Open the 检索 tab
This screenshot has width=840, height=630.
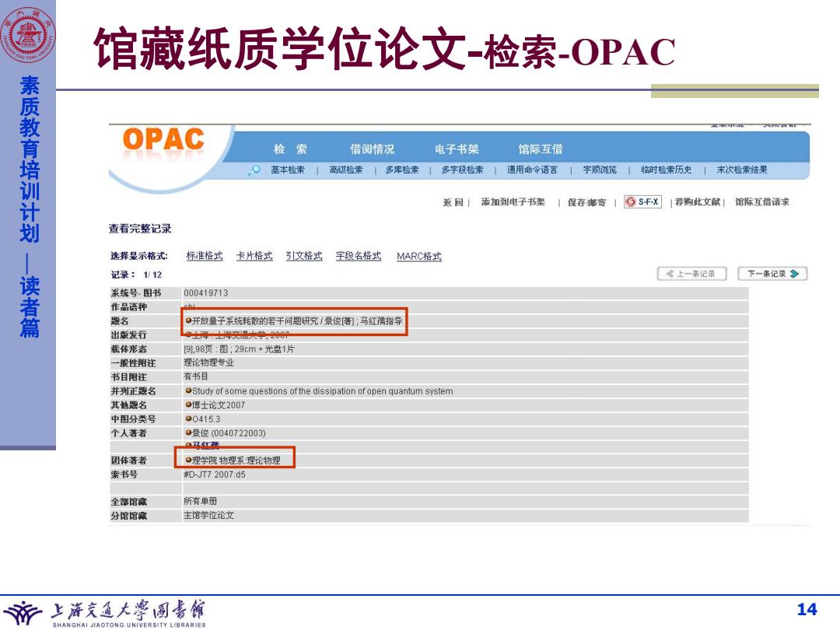click(x=290, y=149)
